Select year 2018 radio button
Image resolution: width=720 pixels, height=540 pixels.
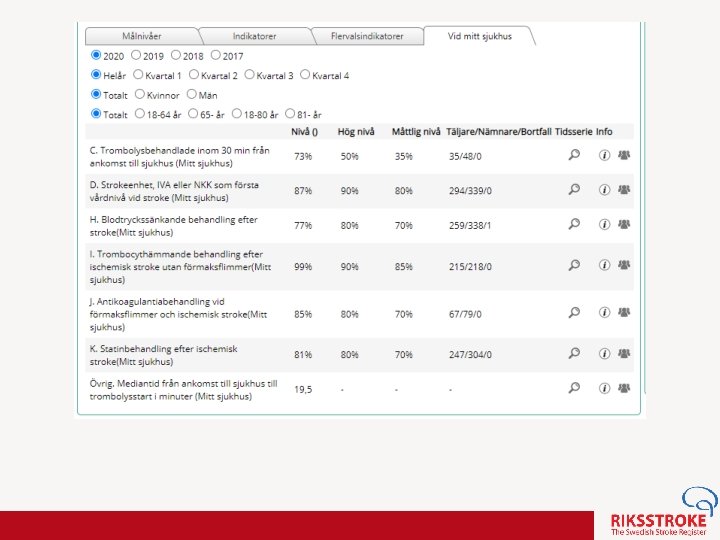[x=176, y=55]
